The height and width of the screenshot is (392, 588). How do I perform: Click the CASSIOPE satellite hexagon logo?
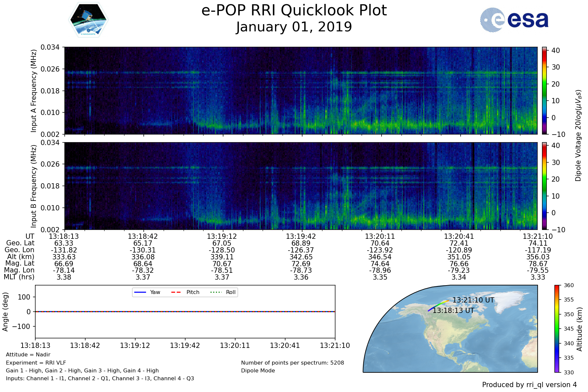tap(88, 20)
